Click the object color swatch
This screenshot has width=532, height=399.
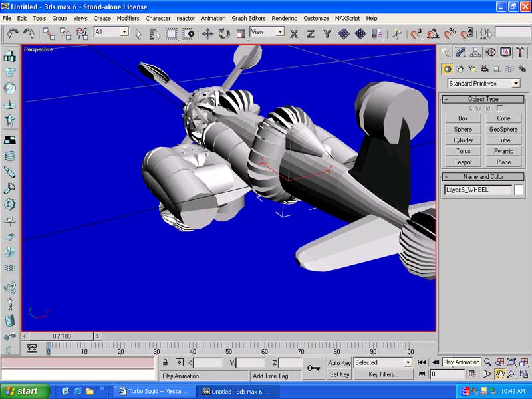(519, 190)
